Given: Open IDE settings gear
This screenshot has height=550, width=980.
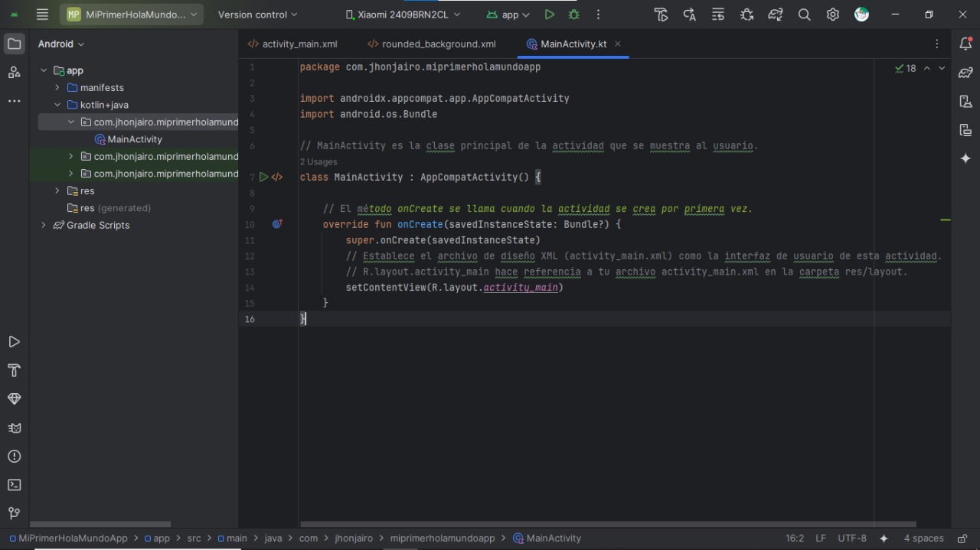Looking at the screenshot, I should [x=833, y=15].
